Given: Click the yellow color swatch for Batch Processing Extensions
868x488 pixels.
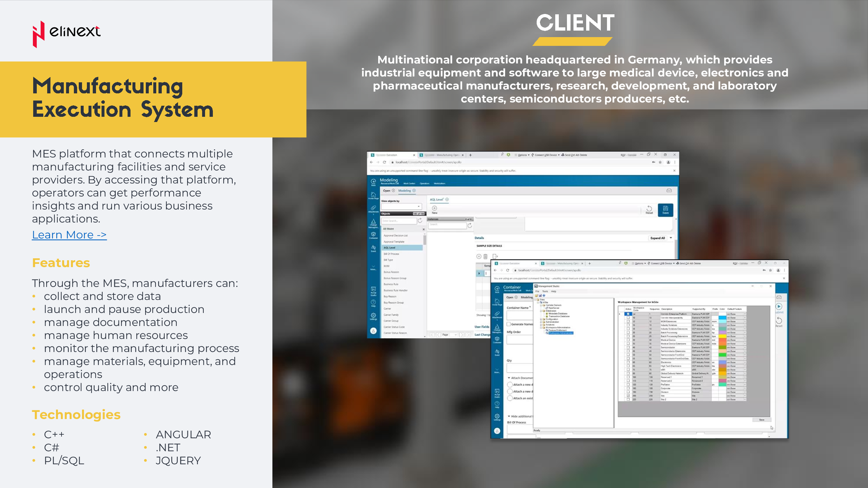Looking at the screenshot, I should (x=722, y=336).
